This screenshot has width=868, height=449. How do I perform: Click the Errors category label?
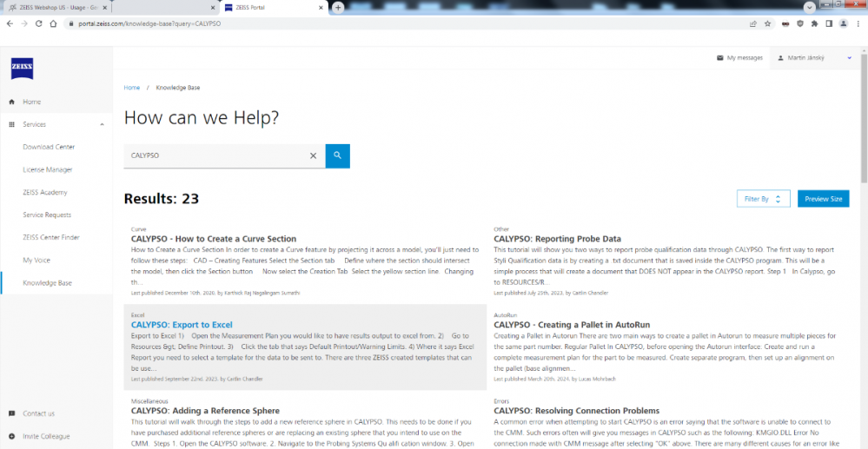(501, 401)
